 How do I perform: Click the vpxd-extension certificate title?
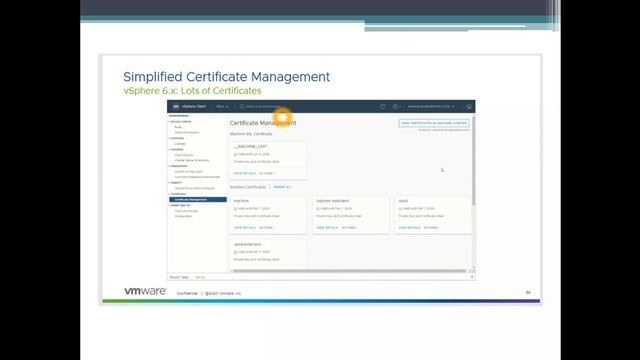point(247,244)
